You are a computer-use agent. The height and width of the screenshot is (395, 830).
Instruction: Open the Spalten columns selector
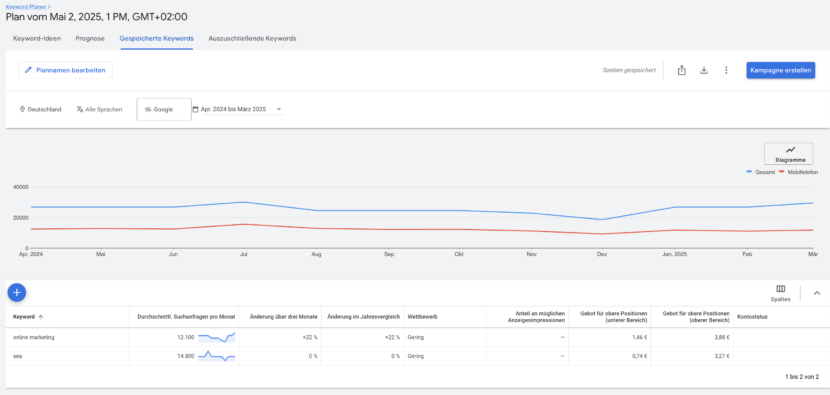point(780,293)
